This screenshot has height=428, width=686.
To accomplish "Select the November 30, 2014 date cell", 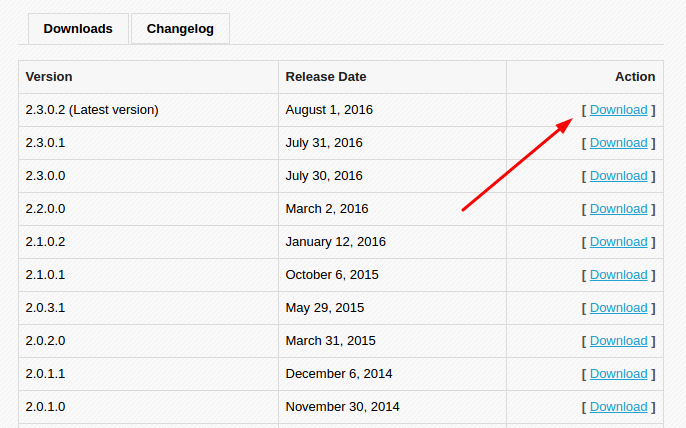I will tap(392, 407).
